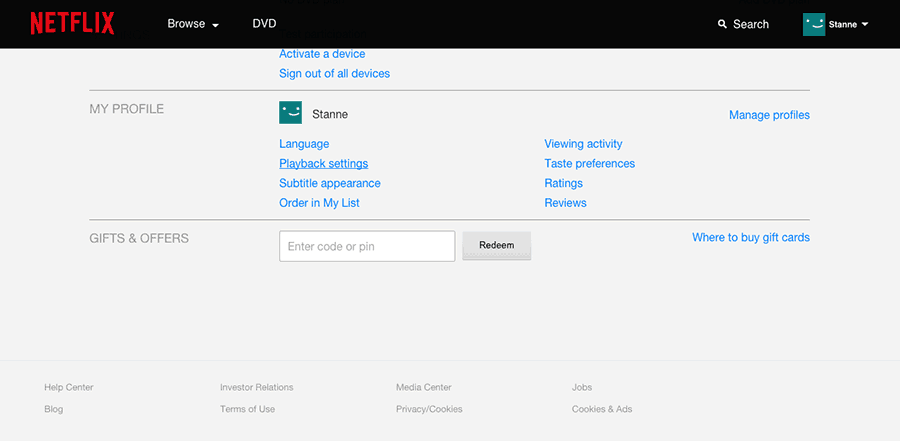The image size is (900, 441).
Task: Open Activate a device link
Action: 322,54
